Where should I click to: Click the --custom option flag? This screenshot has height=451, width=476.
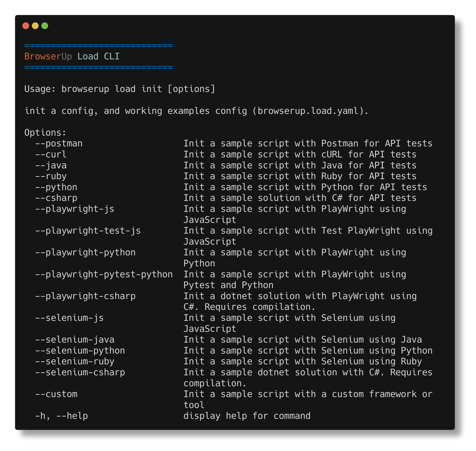coord(56,394)
